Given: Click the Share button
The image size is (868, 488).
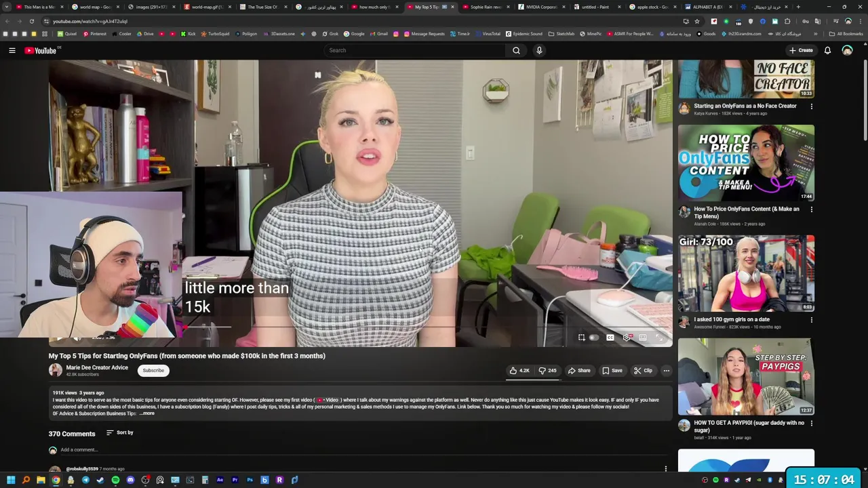Looking at the screenshot, I should coord(579,371).
